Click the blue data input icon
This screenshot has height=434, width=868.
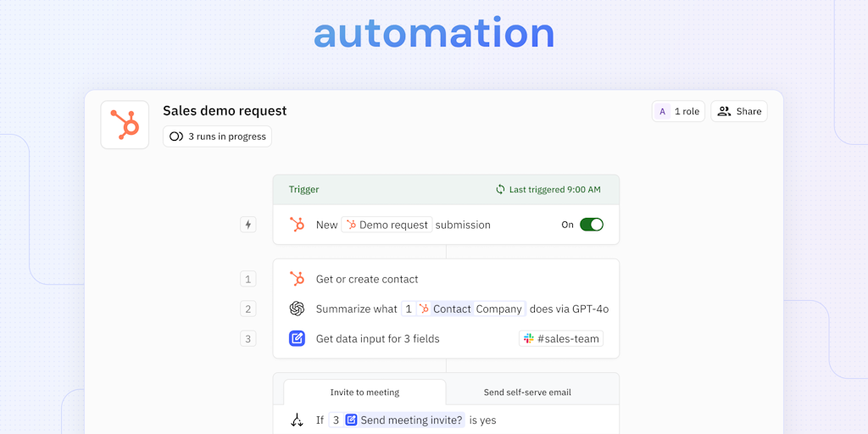tap(297, 338)
